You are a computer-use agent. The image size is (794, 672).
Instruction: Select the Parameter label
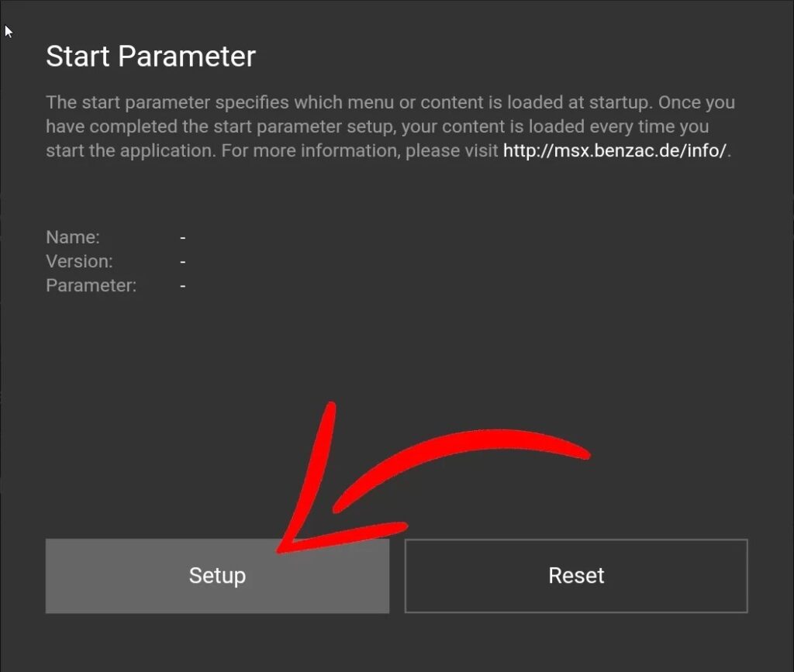[x=91, y=285]
